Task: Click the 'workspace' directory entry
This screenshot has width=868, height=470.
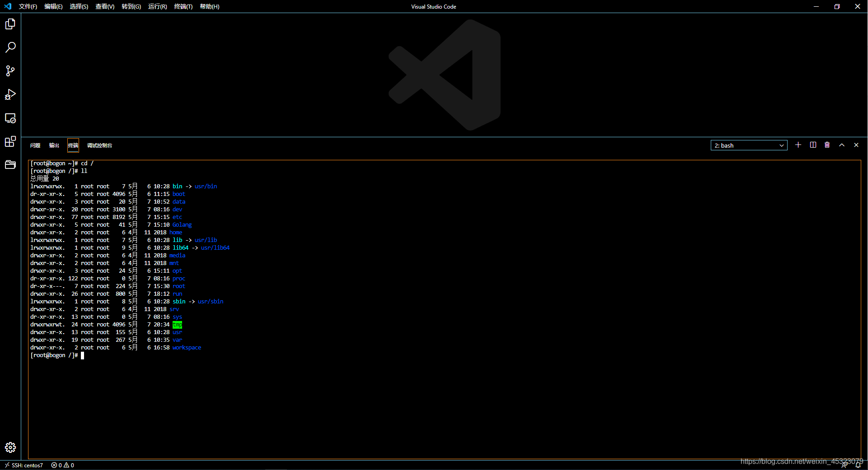Action: click(187, 348)
